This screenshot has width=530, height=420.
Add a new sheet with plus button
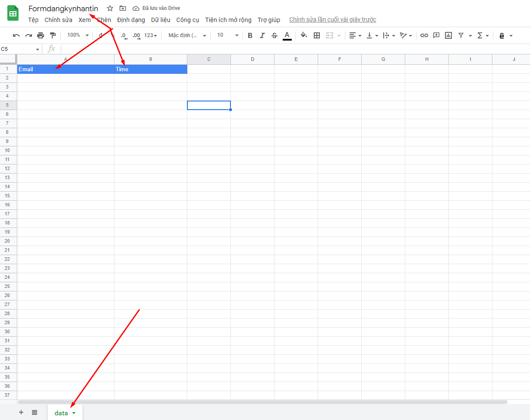21,412
